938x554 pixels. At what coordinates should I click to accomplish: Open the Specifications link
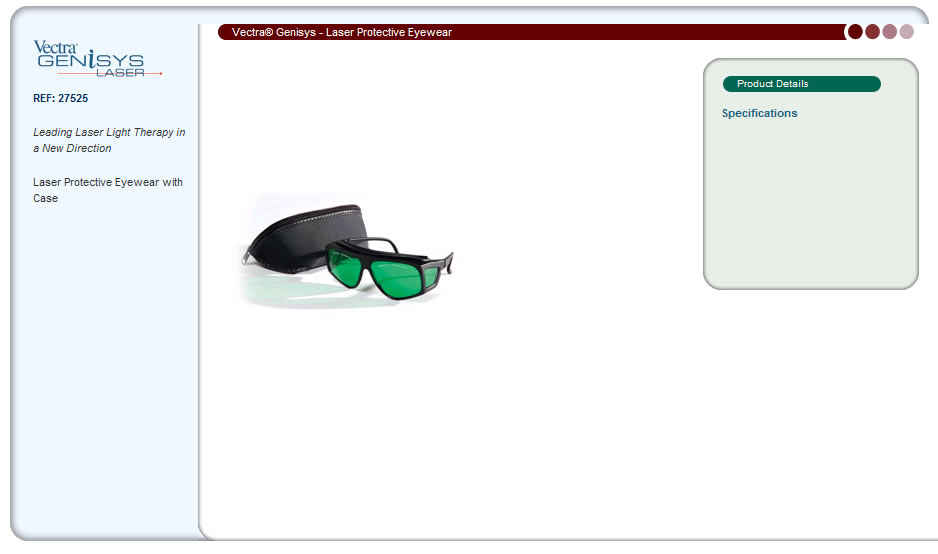coord(759,113)
